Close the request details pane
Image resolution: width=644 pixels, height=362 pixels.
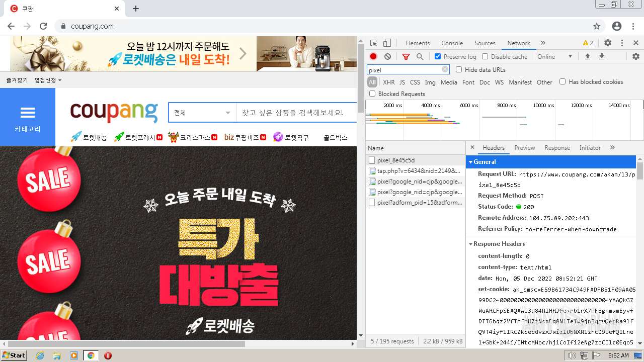[x=472, y=147]
